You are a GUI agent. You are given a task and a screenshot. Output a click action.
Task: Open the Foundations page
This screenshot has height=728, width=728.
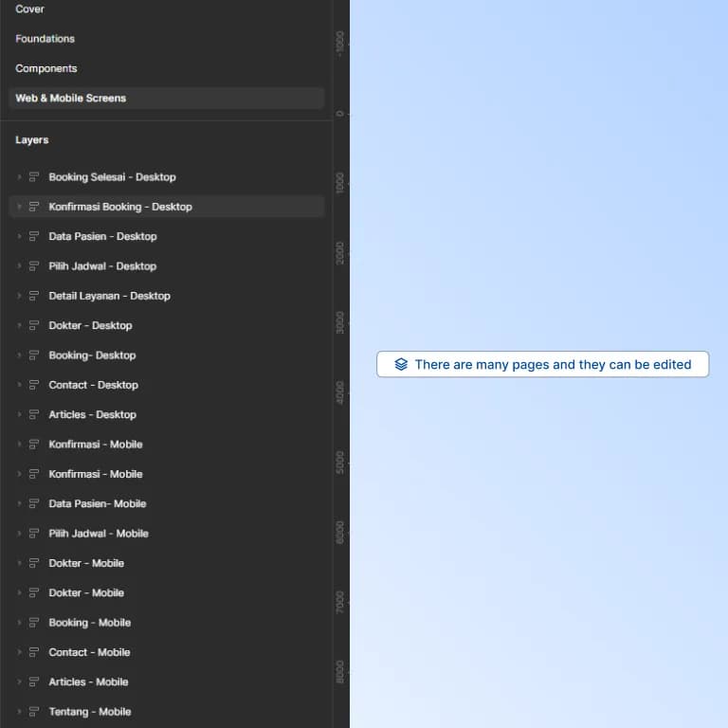45,39
